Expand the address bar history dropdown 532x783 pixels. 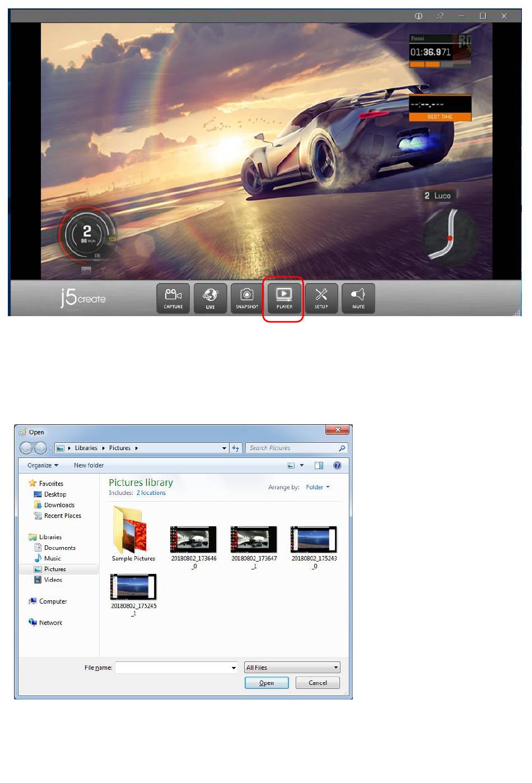click(224, 448)
